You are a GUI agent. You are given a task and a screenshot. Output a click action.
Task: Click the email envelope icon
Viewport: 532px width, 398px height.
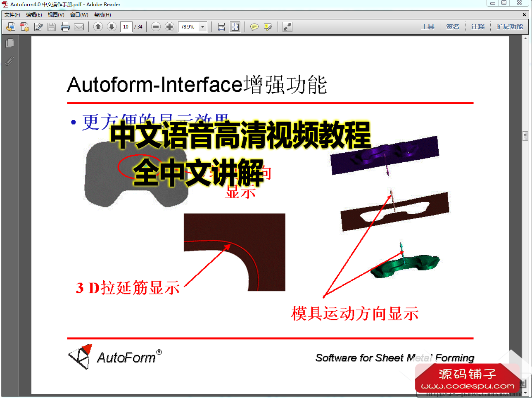(79, 27)
